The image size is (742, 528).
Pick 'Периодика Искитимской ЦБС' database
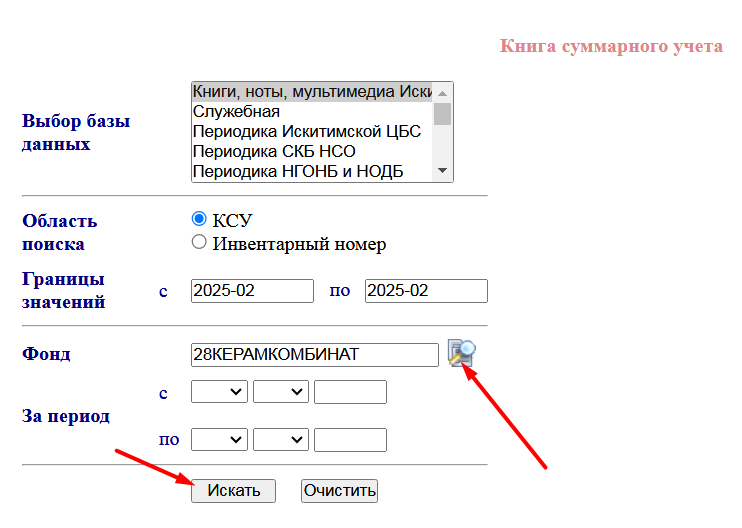[x=311, y=132]
